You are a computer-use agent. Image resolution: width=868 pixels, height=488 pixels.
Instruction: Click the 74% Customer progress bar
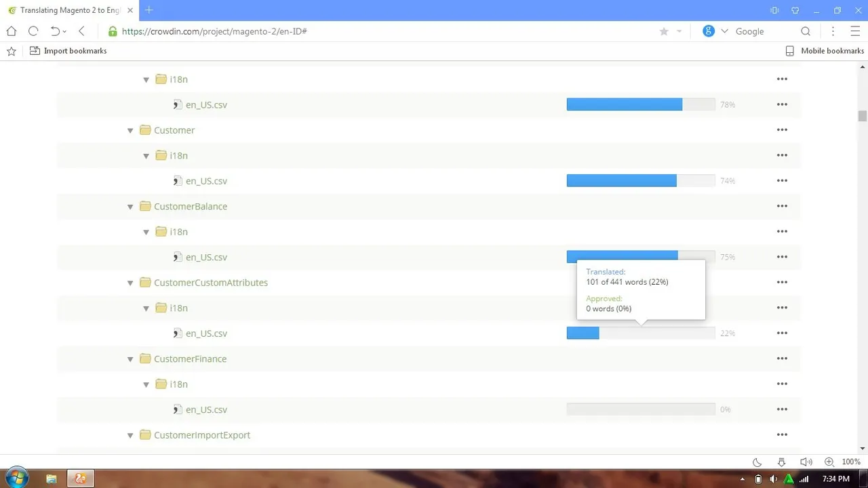click(641, 181)
